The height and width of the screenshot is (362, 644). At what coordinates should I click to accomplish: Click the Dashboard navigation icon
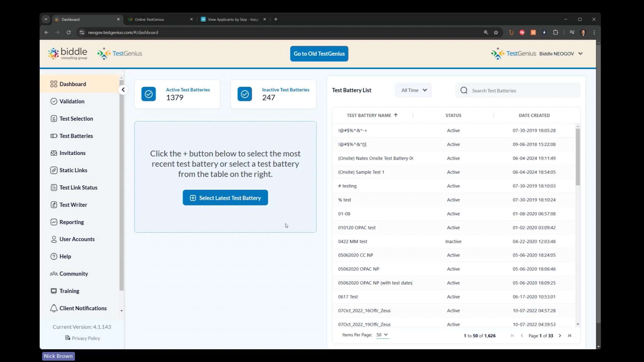(x=53, y=84)
